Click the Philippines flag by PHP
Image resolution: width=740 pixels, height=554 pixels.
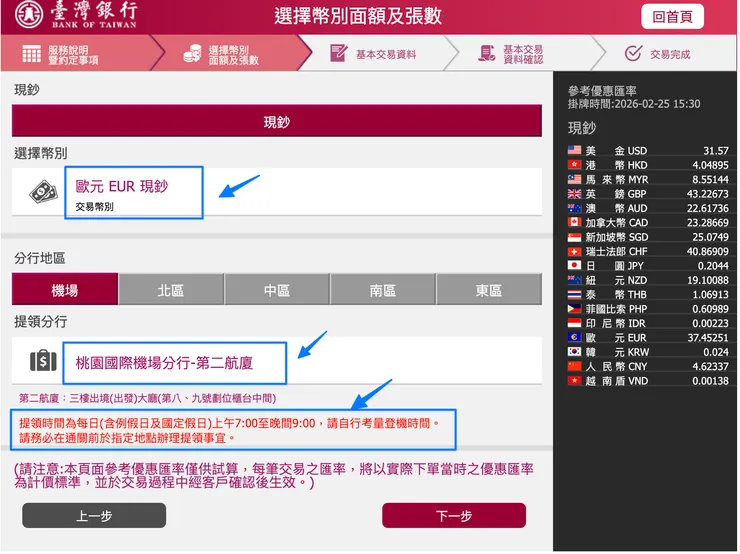click(x=574, y=309)
